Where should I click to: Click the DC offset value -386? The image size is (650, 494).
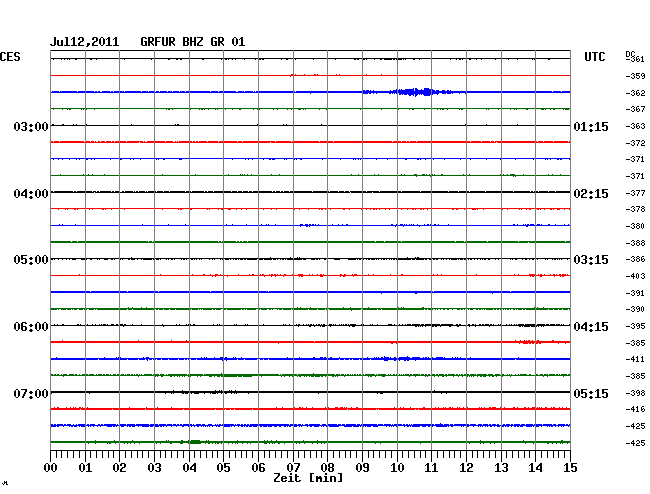(x=635, y=259)
